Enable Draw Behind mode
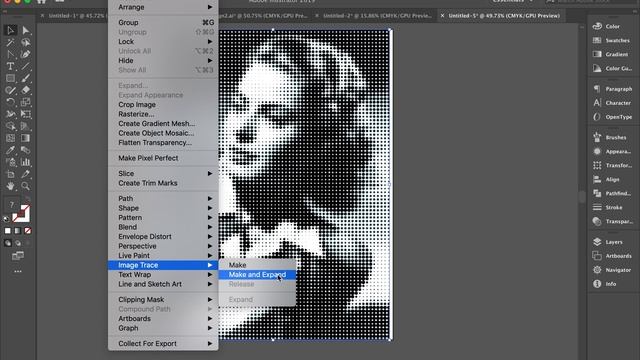640x360 pixels. [18, 243]
